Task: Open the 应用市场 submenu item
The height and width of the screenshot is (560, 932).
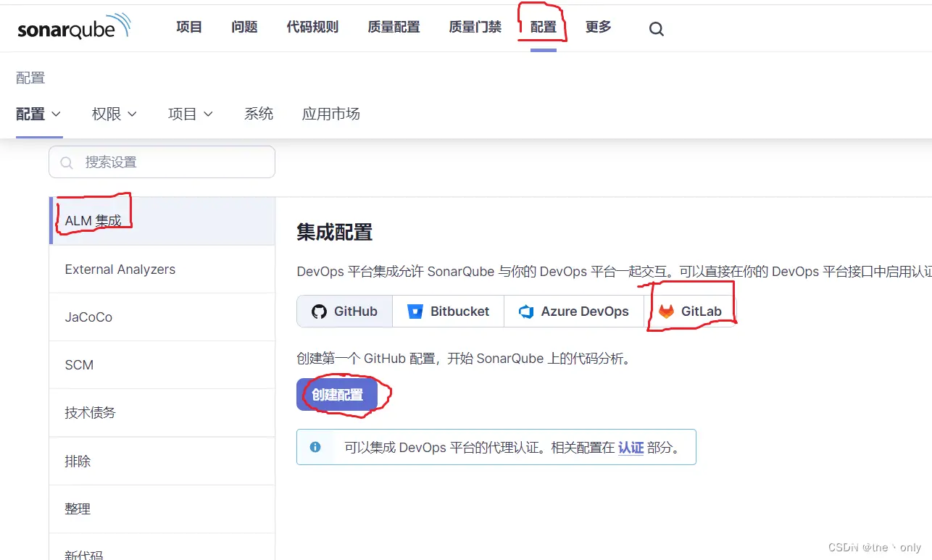Action: 330,114
